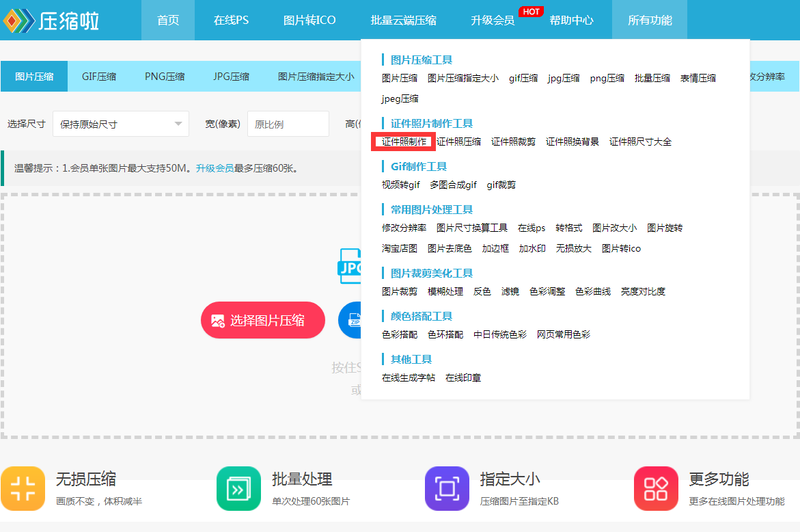The image size is (800, 532).
Task: Click the HOT badge beside 升级会员
Action: pos(531,11)
